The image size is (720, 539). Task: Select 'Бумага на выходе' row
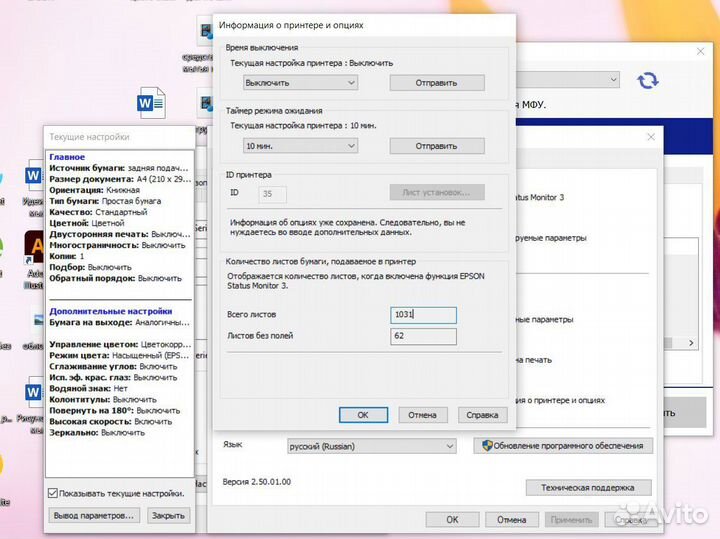(x=119, y=322)
